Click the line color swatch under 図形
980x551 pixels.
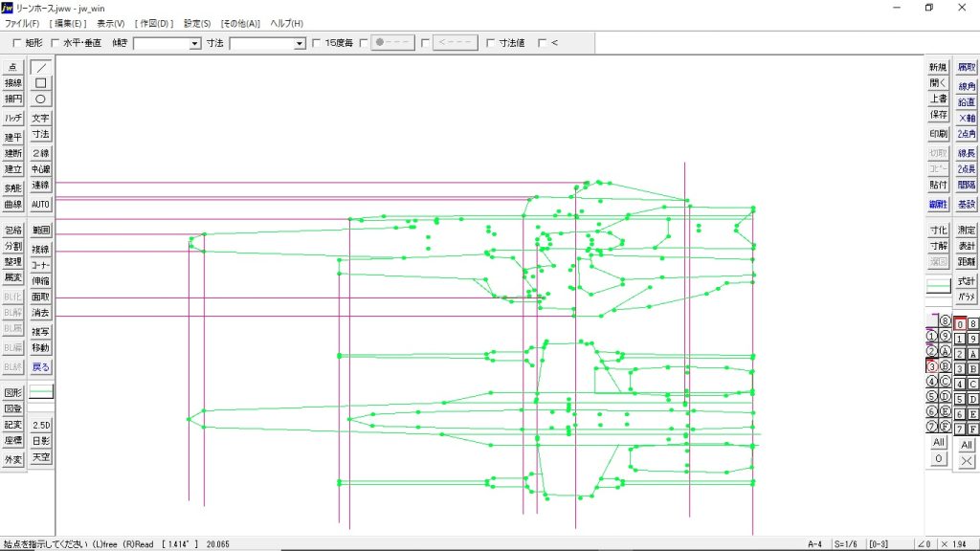click(40, 391)
